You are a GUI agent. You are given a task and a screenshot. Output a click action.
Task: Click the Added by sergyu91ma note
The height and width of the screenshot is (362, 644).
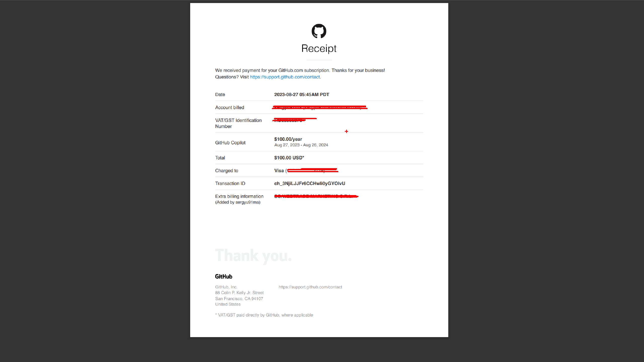[x=237, y=202]
